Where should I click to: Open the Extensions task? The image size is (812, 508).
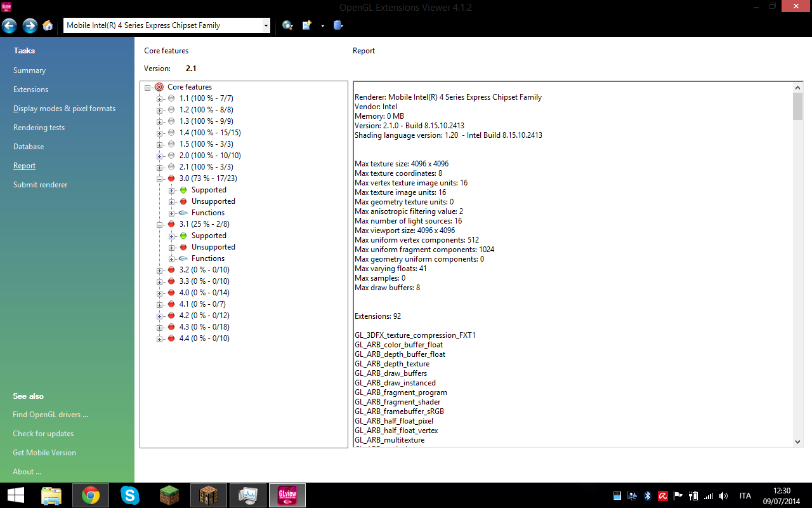click(x=30, y=90)
